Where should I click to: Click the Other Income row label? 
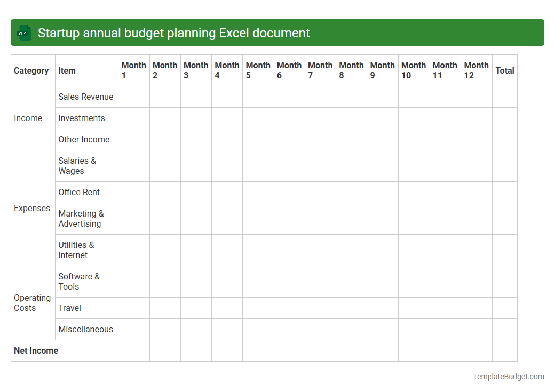84,139
